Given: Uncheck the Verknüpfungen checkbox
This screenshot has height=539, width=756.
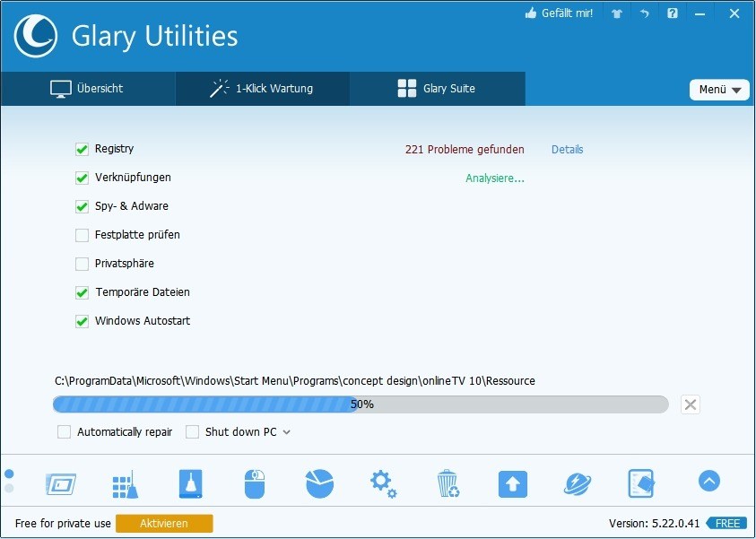Looking at the screenshot, I should pos(82,178).
